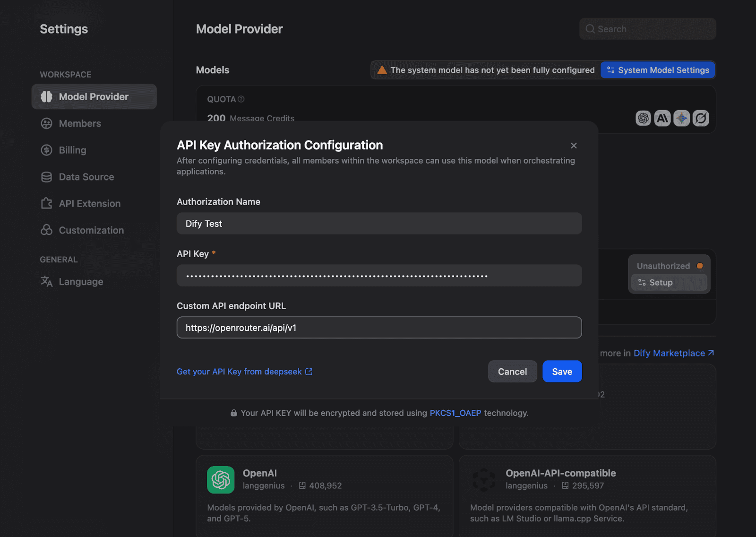Image resolution: width=756 pixels, height=537 pixels.
Task: Click the API Extension puzzle icon
Action: tap(46, 204)
